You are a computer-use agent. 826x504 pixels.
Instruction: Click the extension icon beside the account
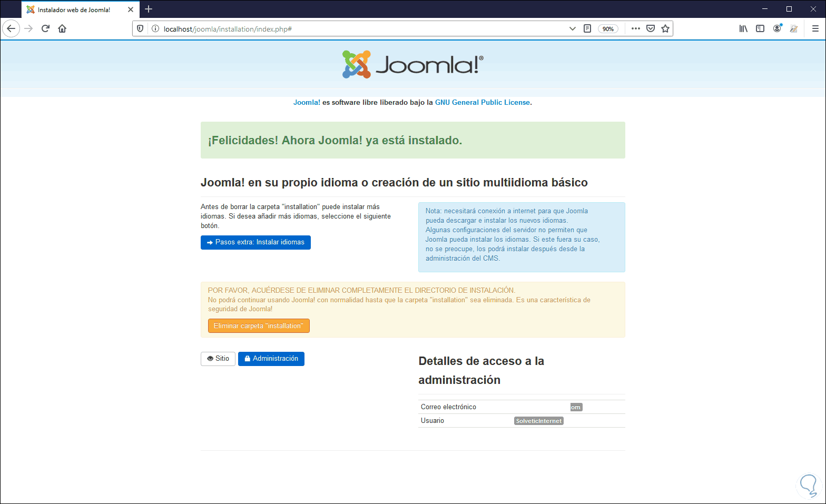[x=794, y=28]
